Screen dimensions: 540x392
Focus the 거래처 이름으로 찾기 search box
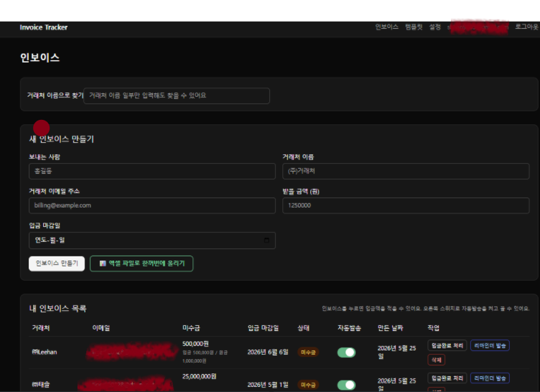[177, 95]
